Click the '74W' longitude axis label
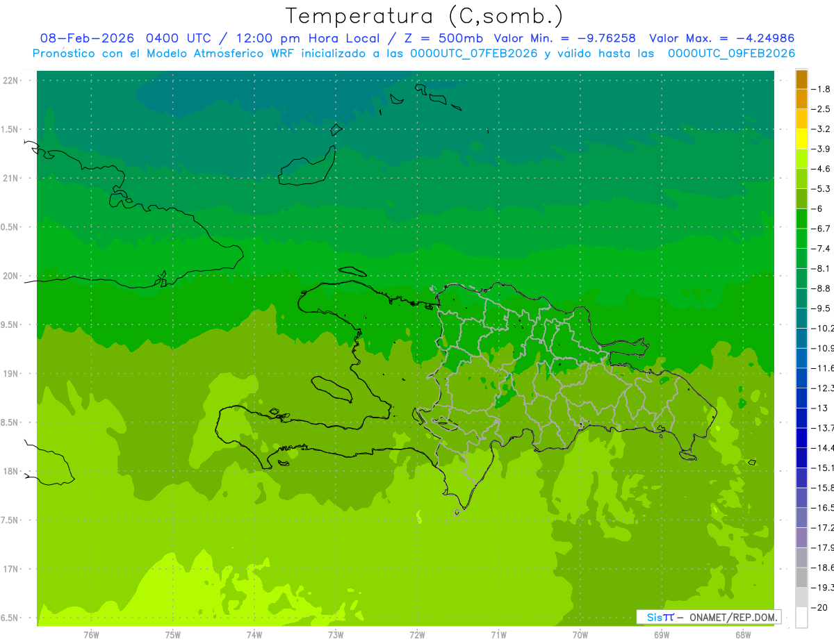The image size is (834, 644). (x=254, y=635)
